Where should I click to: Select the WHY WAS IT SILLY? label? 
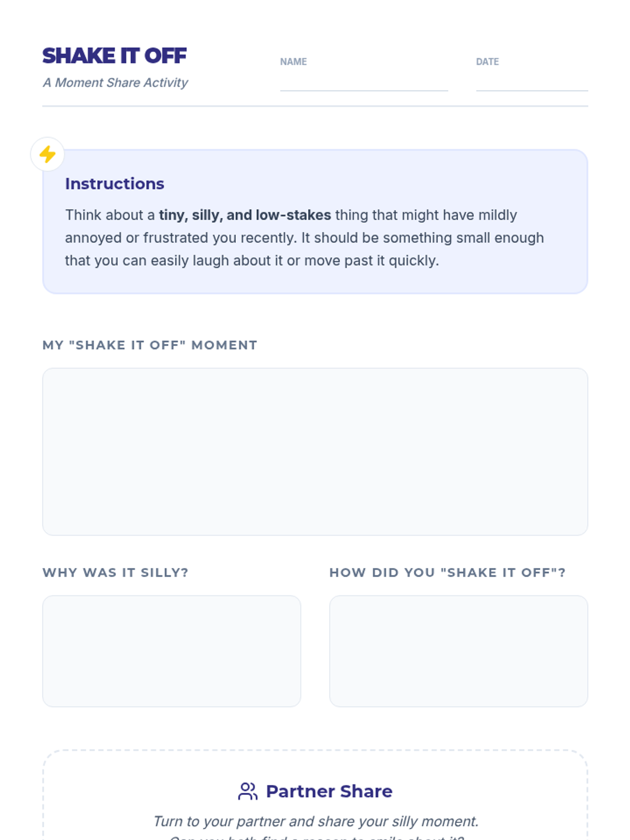pyautogui.click(x=115, y=572)
